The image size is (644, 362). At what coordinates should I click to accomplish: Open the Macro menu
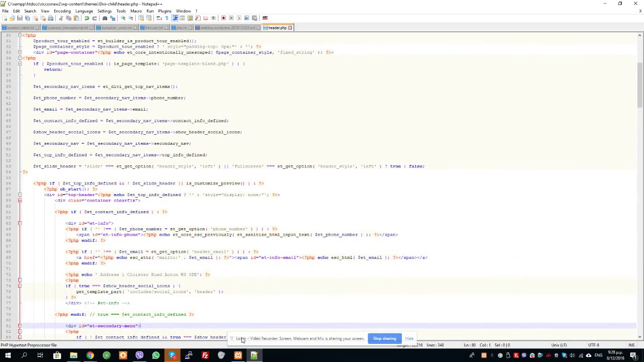[136, 11]
